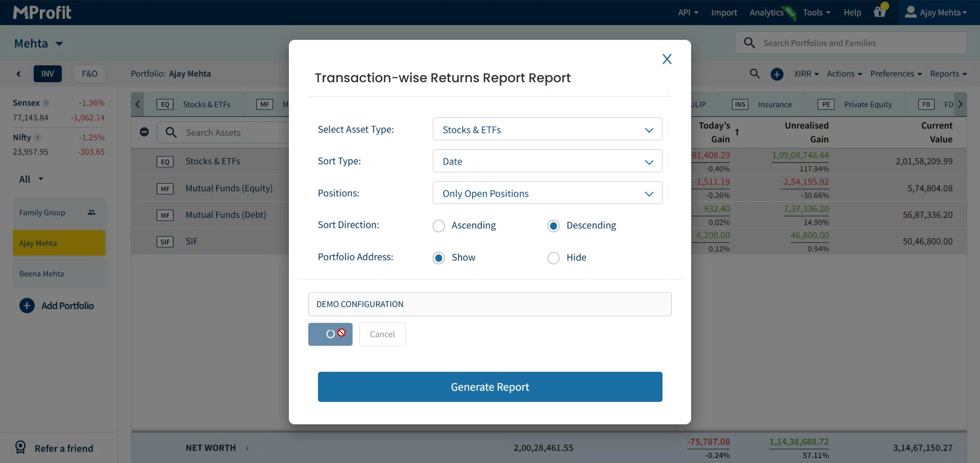The height and width of the screenshot is (463, 980).
Task: Open the Tools menu
Action: (817, 12)
